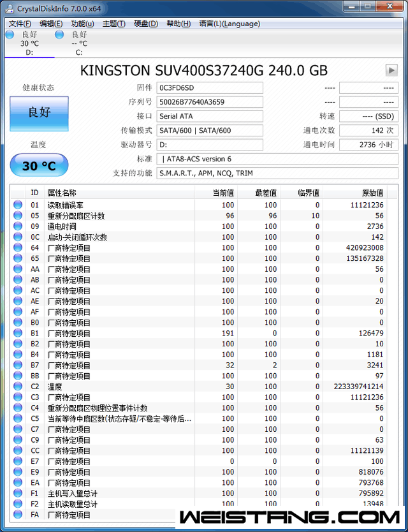Click raw value 420923008

(365, 248)
